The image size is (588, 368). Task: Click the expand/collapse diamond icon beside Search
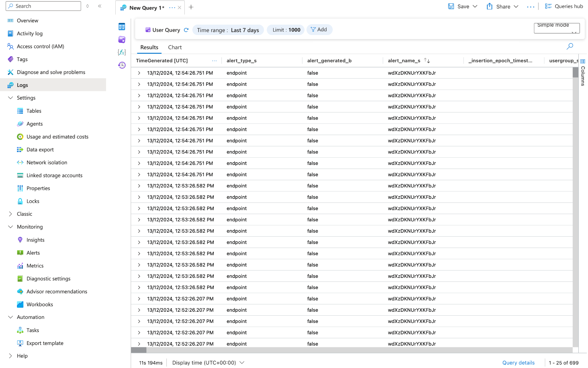(x=88, y=6)
